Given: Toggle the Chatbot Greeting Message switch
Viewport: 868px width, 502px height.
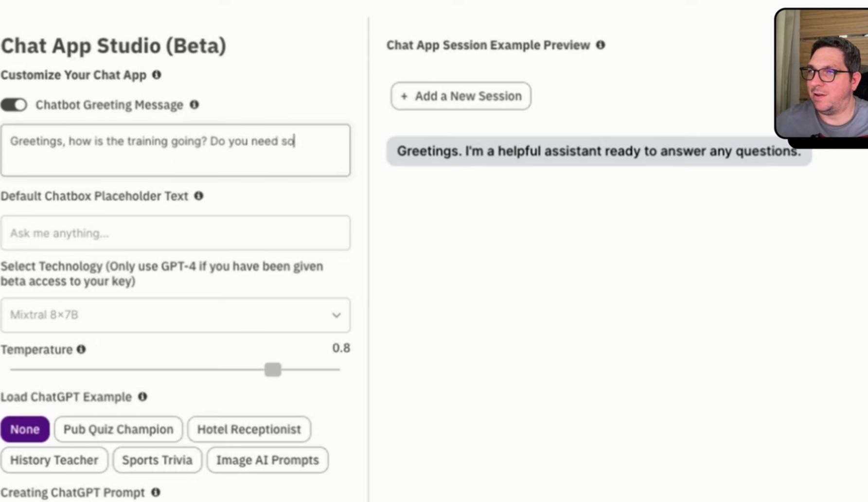Looking at the screenshot, I should [x=14, y=105].
